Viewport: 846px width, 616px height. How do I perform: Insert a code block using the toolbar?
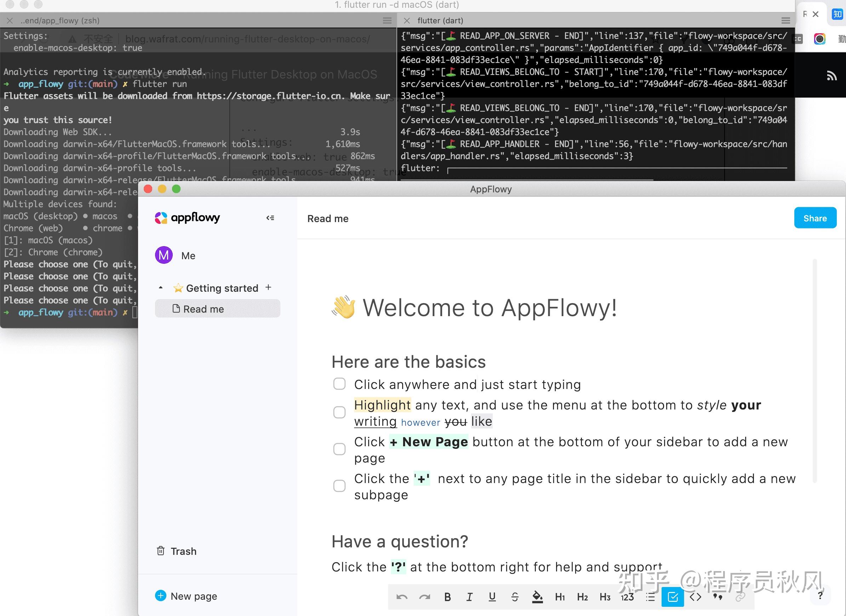tap(696, 597)
